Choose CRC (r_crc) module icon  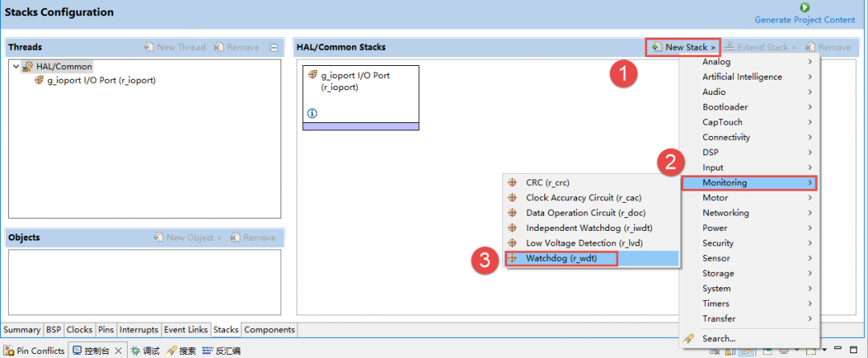click(513, 183)
